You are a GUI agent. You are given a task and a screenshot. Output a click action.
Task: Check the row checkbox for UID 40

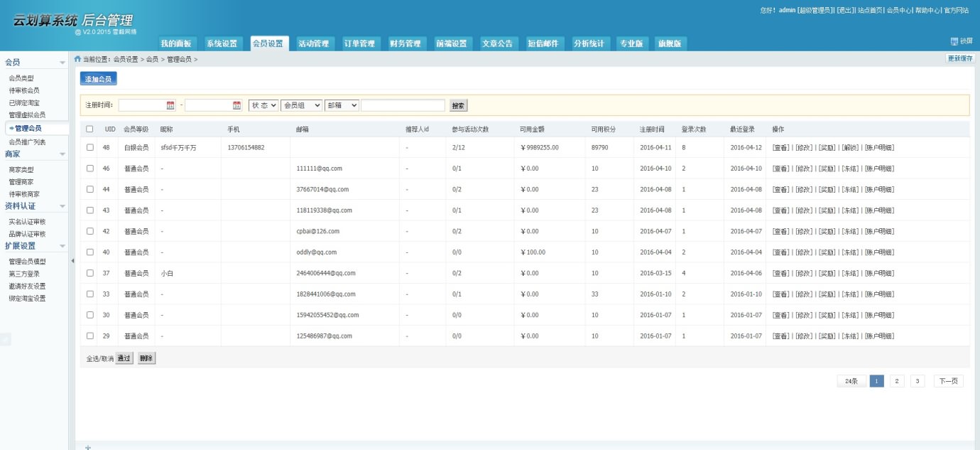coord(89,252)
